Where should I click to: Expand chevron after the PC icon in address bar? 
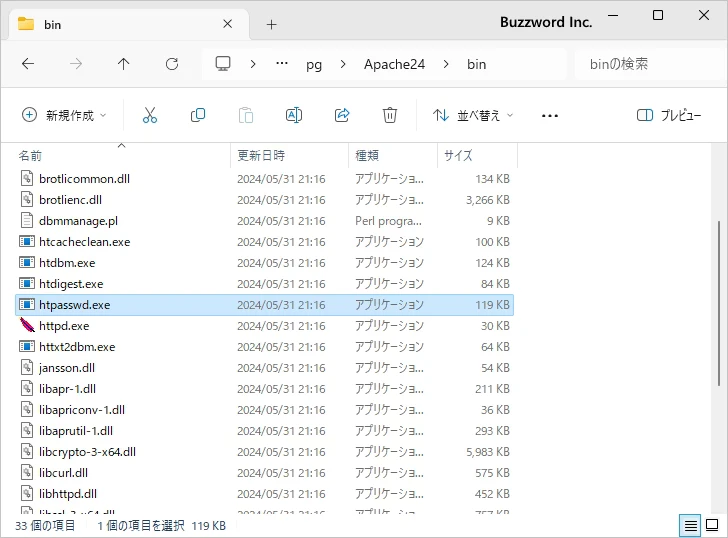253,64
